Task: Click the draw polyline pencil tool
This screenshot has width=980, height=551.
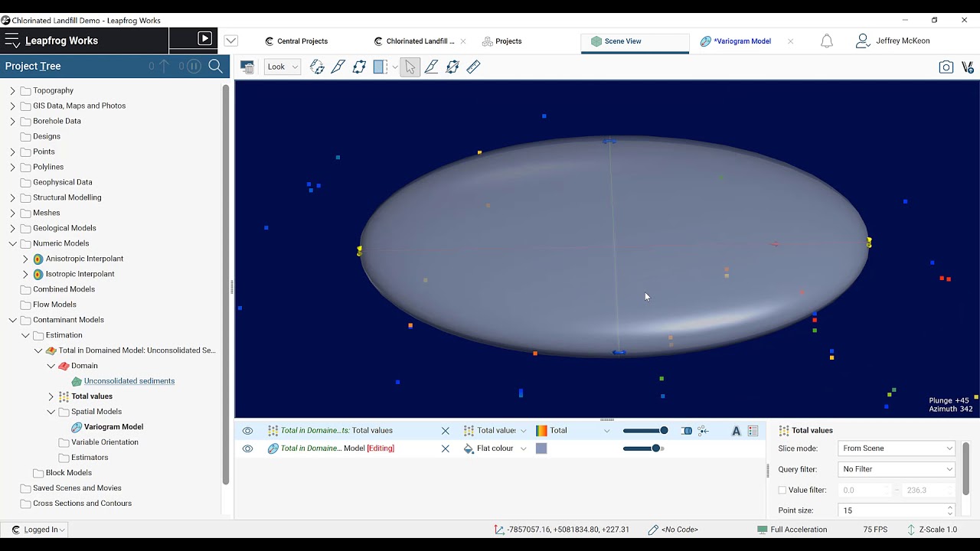Action: tap(431, 67)
